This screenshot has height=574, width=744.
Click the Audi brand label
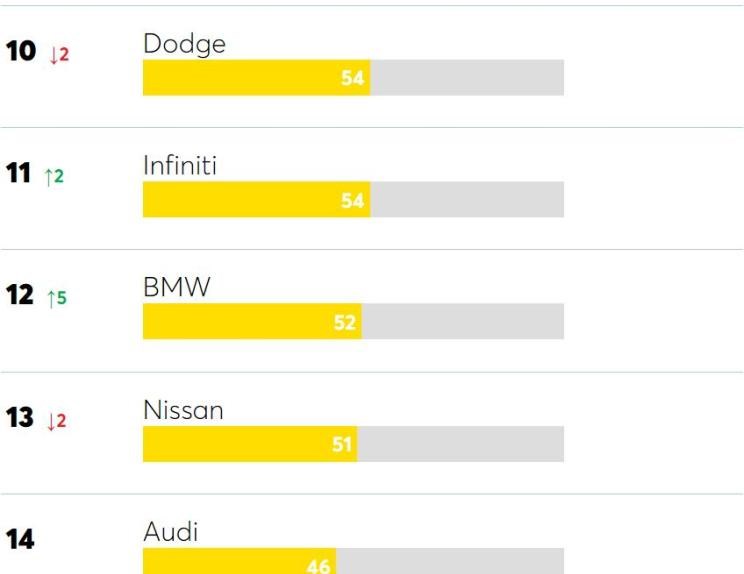tap(170, 532)
